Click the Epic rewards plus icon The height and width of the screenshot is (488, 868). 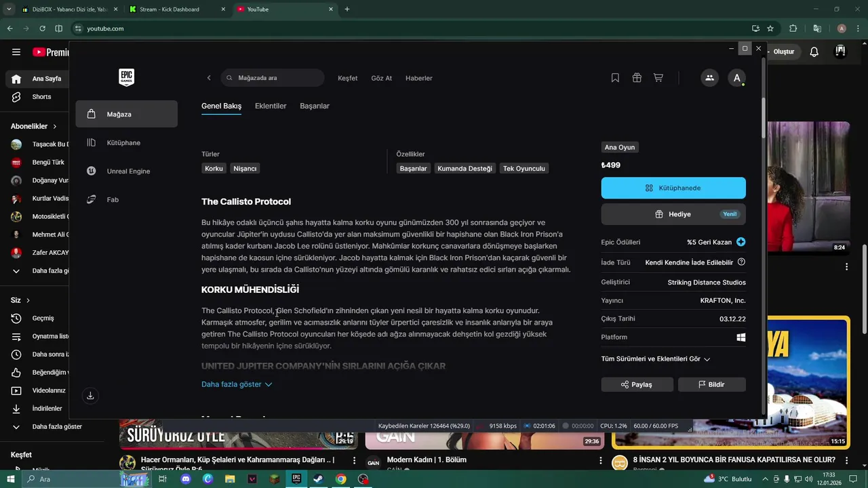[x=741, y=242]
